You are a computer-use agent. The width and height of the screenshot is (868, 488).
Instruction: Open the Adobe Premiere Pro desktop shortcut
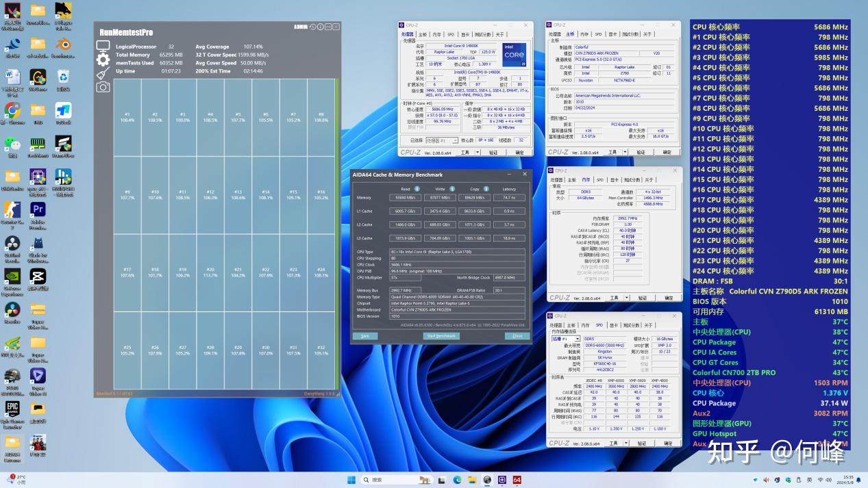(x=38, y=214)
